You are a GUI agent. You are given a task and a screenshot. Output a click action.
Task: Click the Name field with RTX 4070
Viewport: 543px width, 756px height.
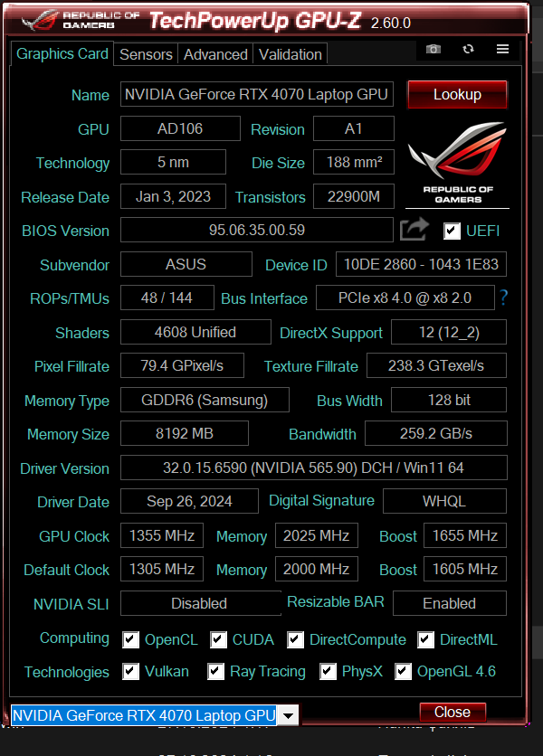point(257,94)
